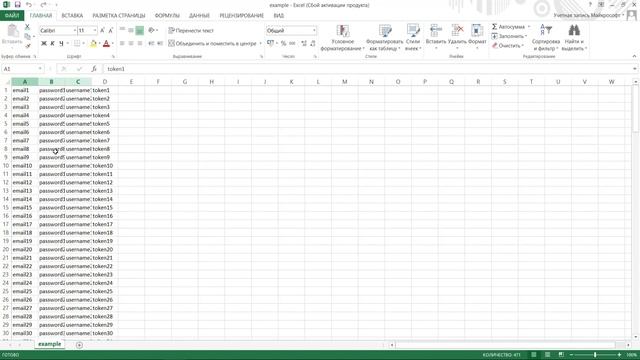Toggle bold (Ж) formatting
640x360 pixels.
(x=44, y=43)
